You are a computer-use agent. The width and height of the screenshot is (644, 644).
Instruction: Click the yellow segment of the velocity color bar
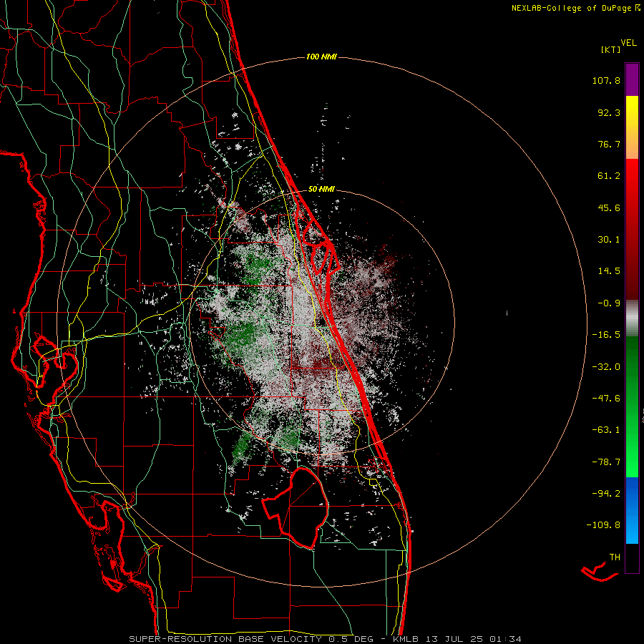[632, 111]
